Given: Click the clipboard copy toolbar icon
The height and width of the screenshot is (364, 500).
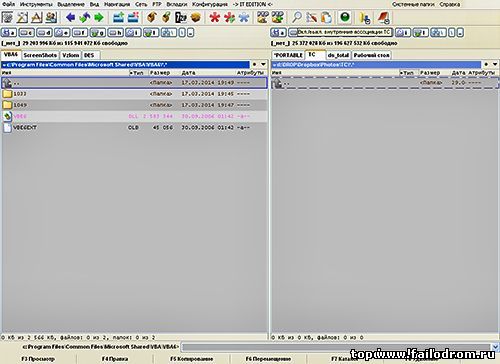Looking at the screenshot, I should 326,17.
